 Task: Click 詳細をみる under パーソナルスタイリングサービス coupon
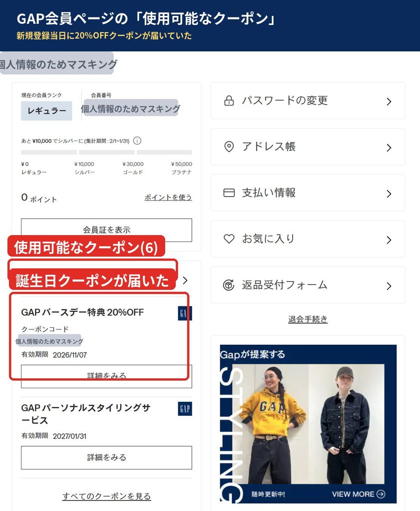pos(107,458)
